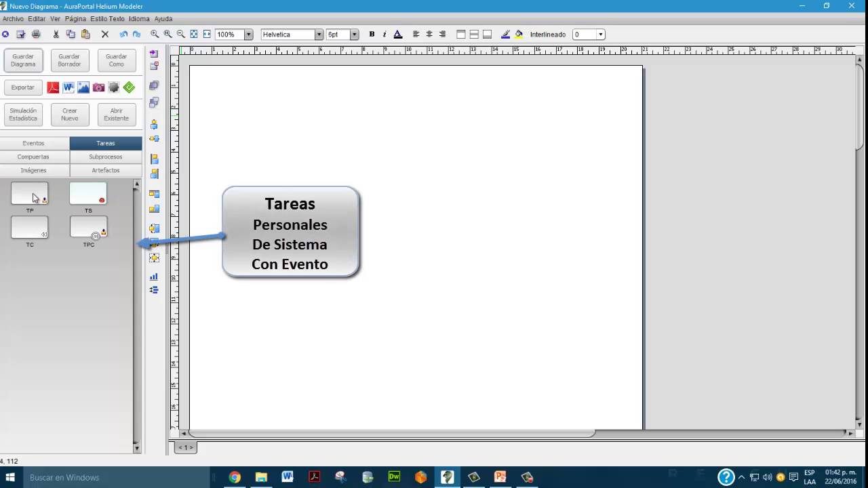868x488 pixels.
Task: Click the center text alignment icon
Action: click(429, 34)
